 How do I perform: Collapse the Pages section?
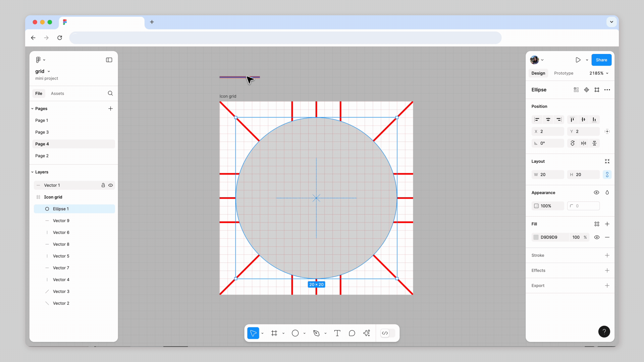click(x=33, y=109)
